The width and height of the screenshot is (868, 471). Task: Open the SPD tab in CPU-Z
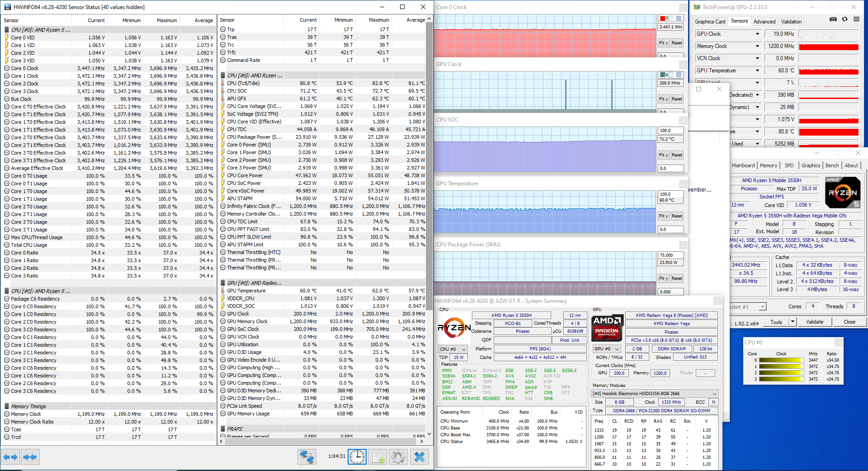point(789,165)
